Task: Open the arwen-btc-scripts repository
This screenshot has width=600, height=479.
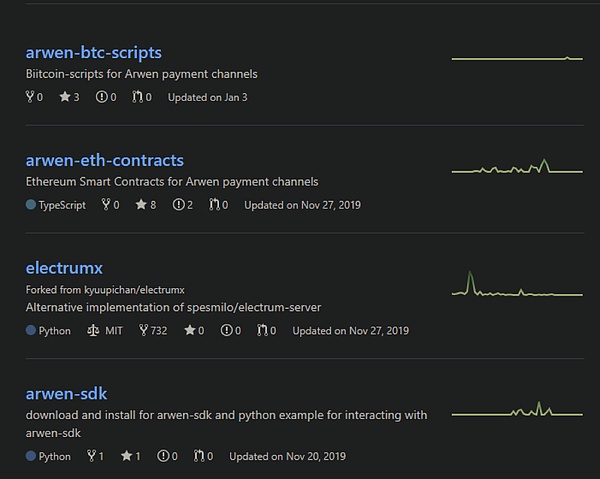Action: tap(93, 52)
